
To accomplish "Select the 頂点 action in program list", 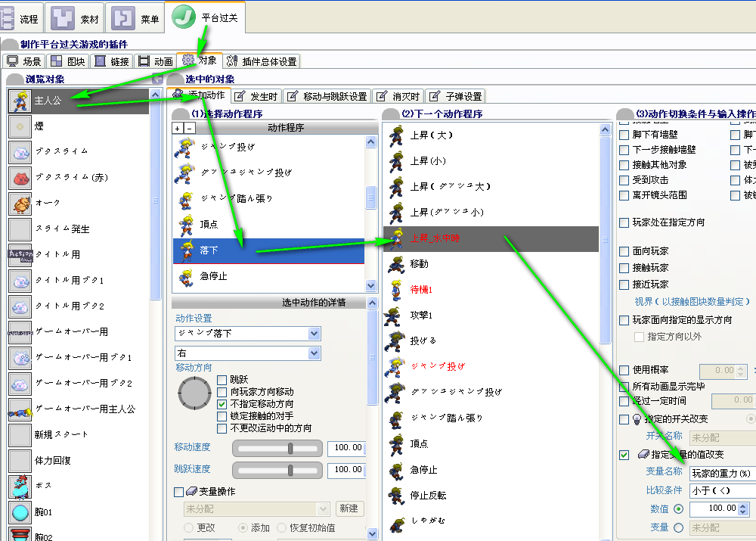I will 268,225.
